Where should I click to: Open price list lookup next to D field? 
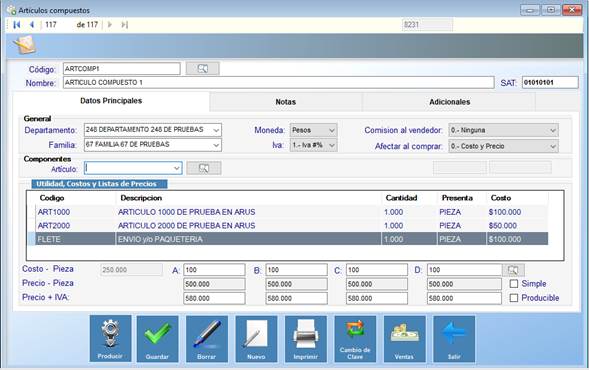(513, 270)
